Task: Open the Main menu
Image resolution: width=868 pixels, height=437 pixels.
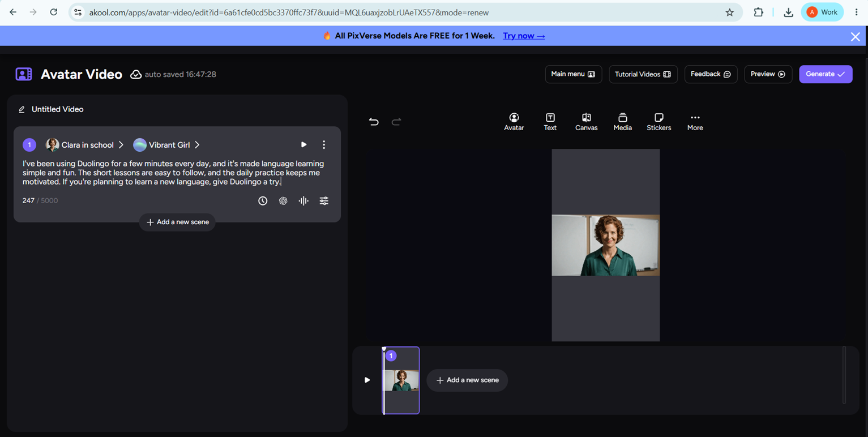Action: tap(573, 74)
